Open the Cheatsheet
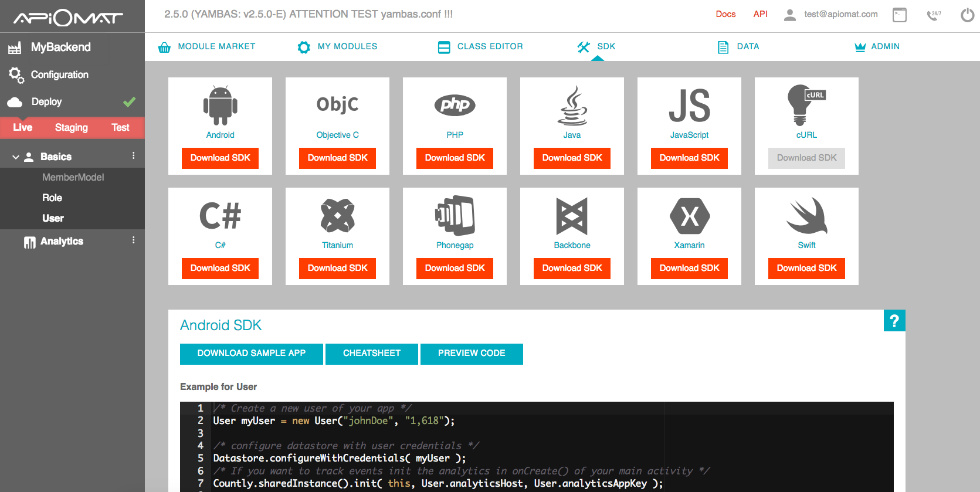 pos(372,354)
